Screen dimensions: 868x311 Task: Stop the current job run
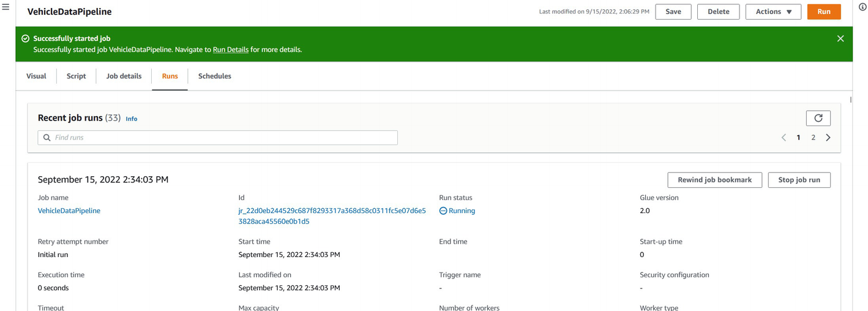(799, 180)
